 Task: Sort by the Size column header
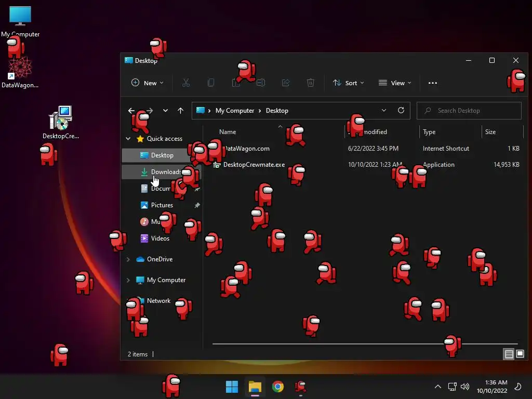click(490, 132)
